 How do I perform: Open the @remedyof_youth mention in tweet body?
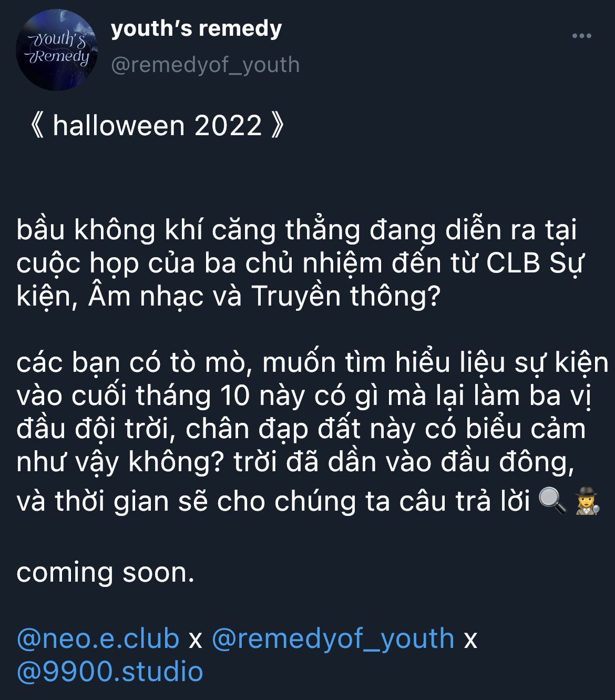tap(333, 638)
